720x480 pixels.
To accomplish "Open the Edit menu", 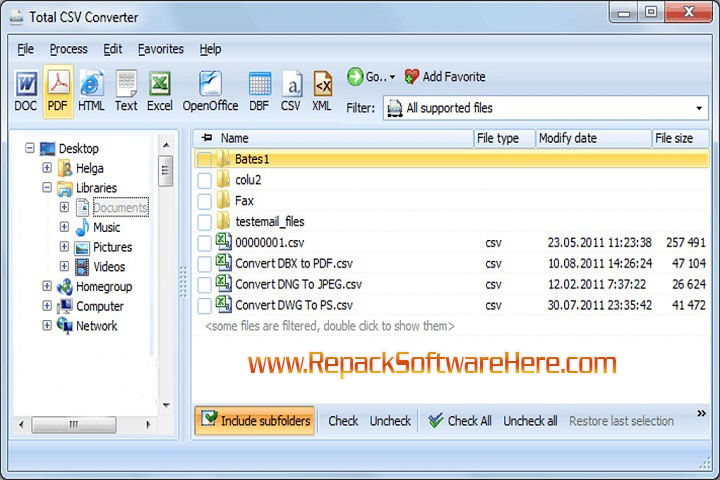I will pos(112,49).
